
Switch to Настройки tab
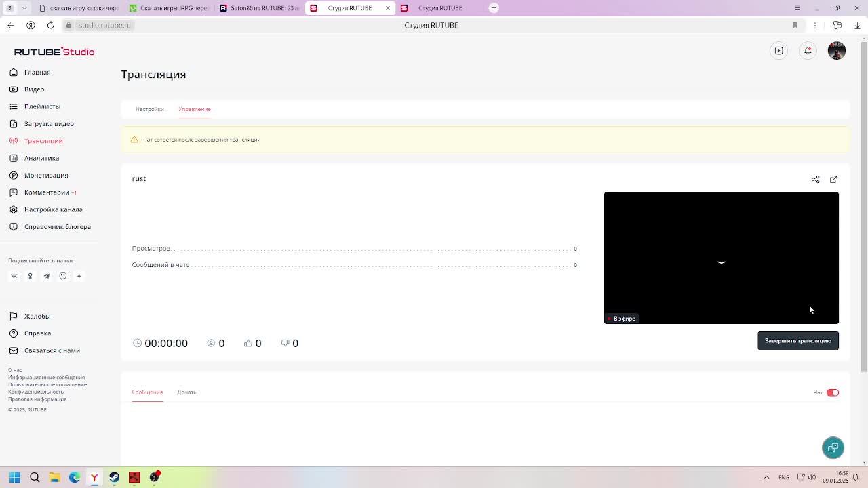pos(149,109)
